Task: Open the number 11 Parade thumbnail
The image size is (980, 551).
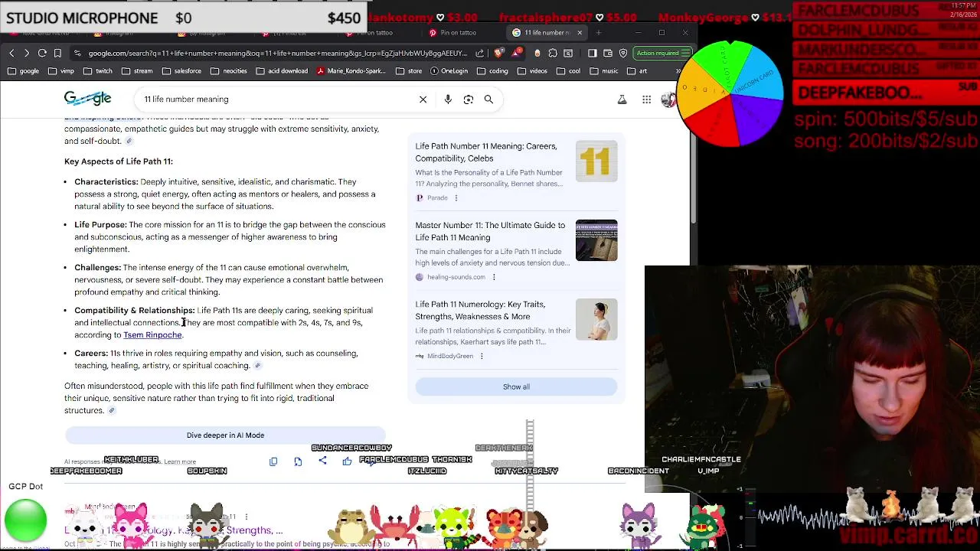Action: 596,161
